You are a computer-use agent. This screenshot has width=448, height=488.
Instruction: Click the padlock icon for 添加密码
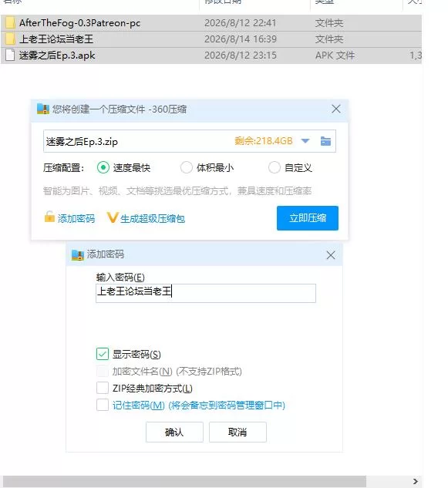pyautogui.click(x=49, y=217)
